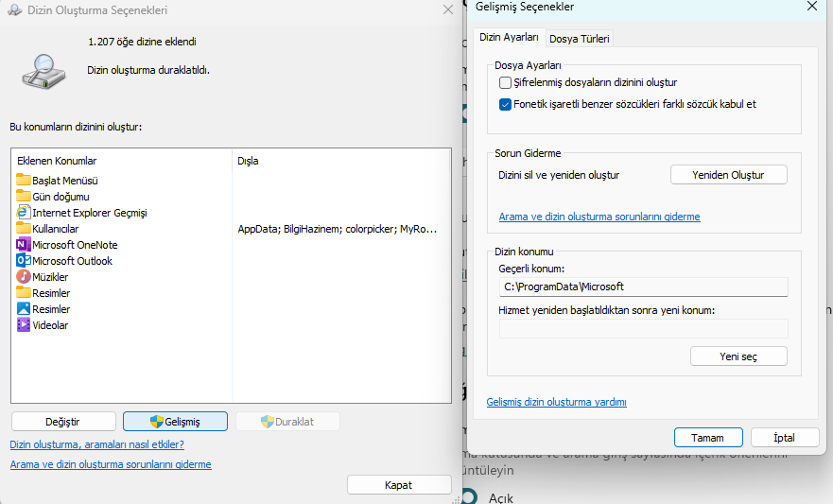833x504 pixels.
Task: Click the blue Resimler pictures icon
Action: click(x=24, y=309)
